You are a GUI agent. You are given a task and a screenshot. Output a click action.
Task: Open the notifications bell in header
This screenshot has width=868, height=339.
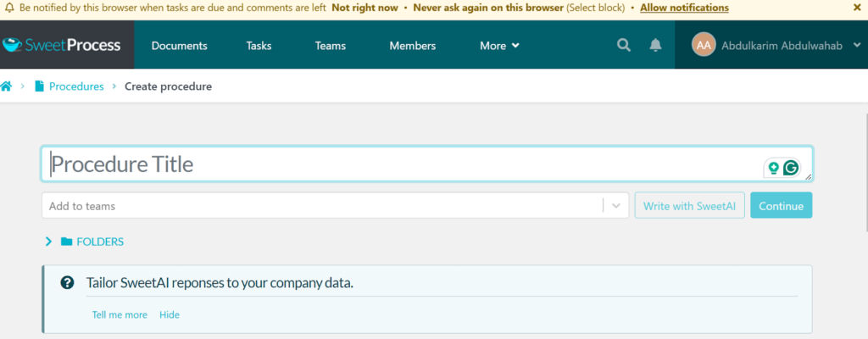(x=655, y=46)
